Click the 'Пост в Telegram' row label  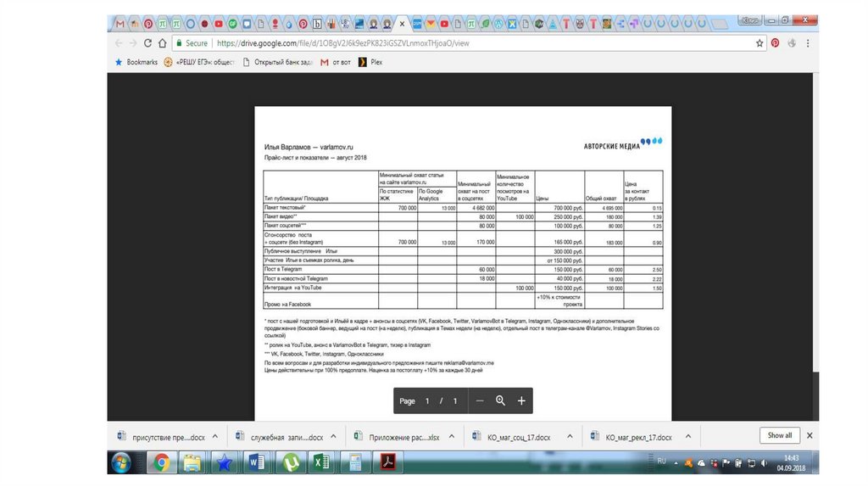(283, 269)
